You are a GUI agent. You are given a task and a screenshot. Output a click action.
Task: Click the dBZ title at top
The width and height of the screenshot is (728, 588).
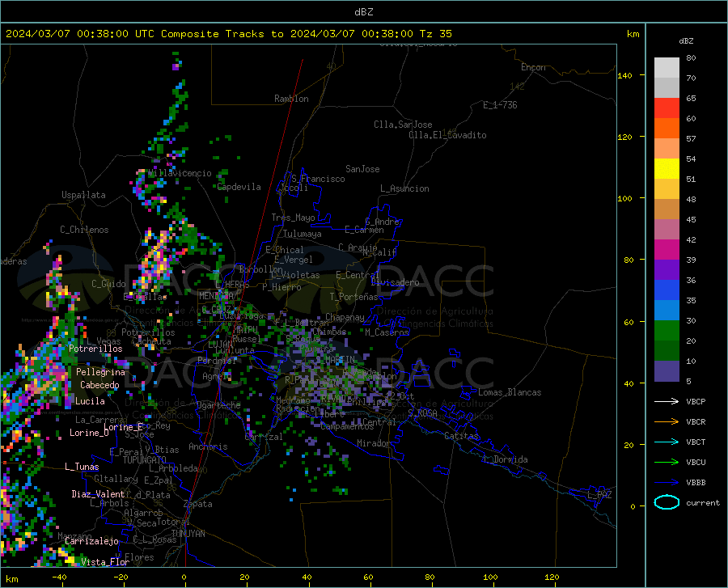pos(363,12)
